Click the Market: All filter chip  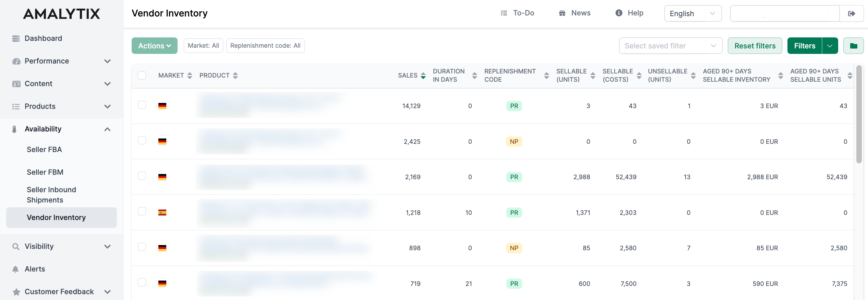[203, 46]
